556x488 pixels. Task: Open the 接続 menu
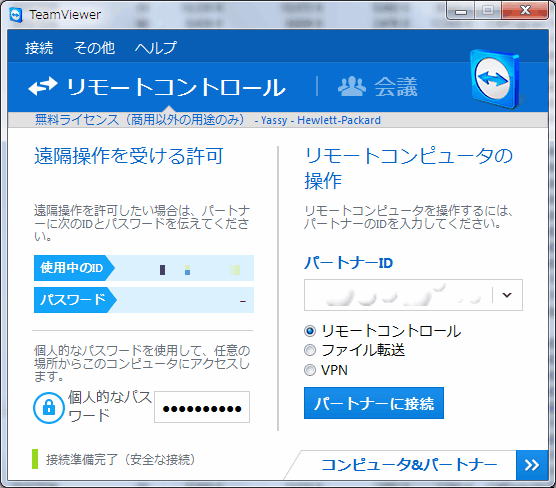click(39, 48)
